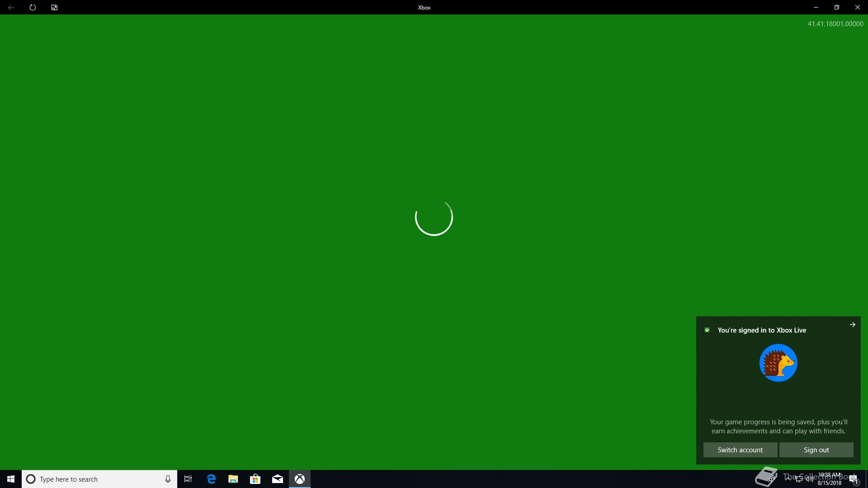Open Microsoft Store from the taskbar
868x488 pixels.
(x=255, y=479)
